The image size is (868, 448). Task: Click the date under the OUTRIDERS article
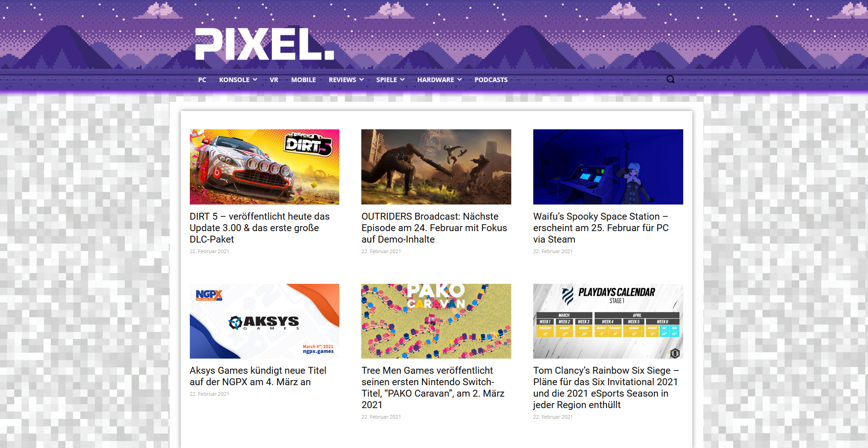pos(381,251)
